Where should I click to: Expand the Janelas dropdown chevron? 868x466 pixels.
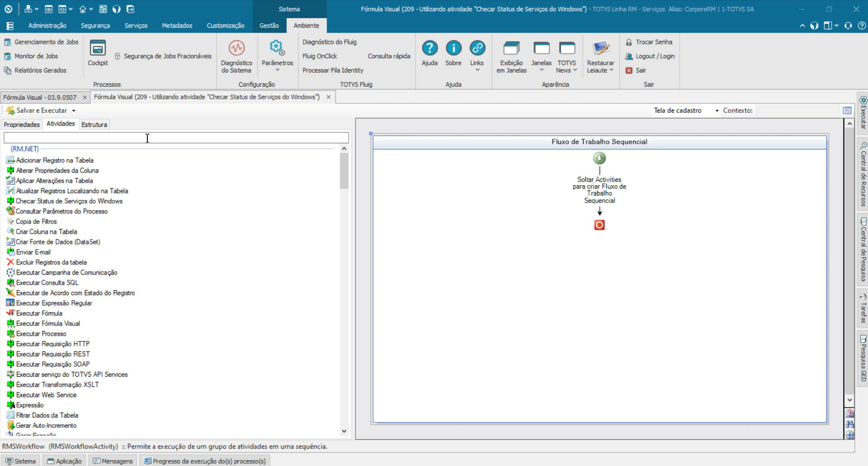coord(541,70)
